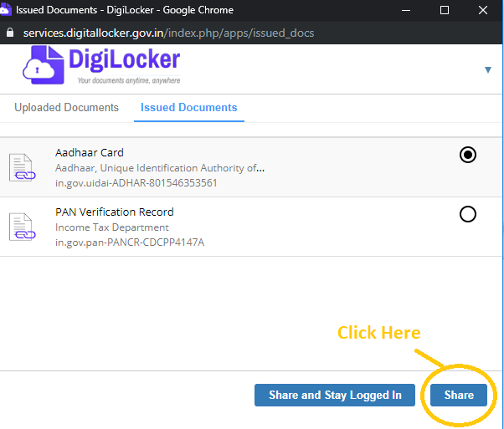The height and width of the screenshot is (429, 504).
Task: Click the PAN Verification Record title
Action: pyautogui.click(x=115, y=212)
